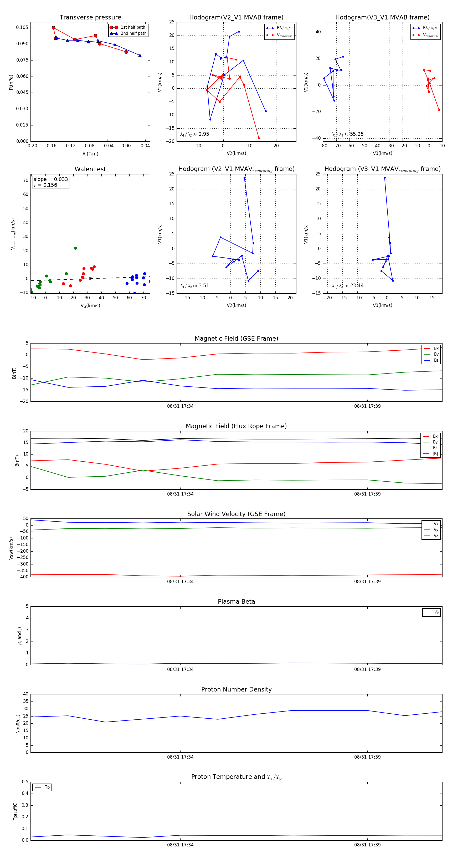The image size is (473, 868).
Task: Click the Bz legend entry in the GSE magnetic field plot
Action: (431, 360)
